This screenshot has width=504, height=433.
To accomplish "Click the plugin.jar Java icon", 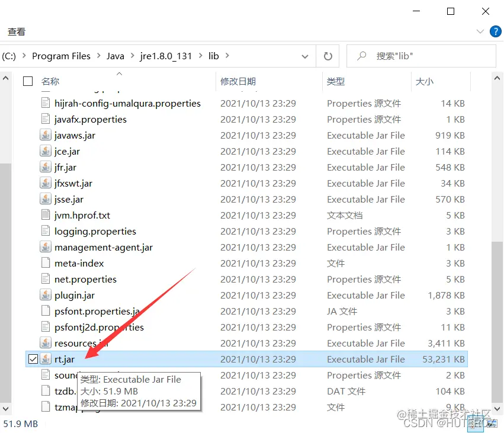I will 46,295.
